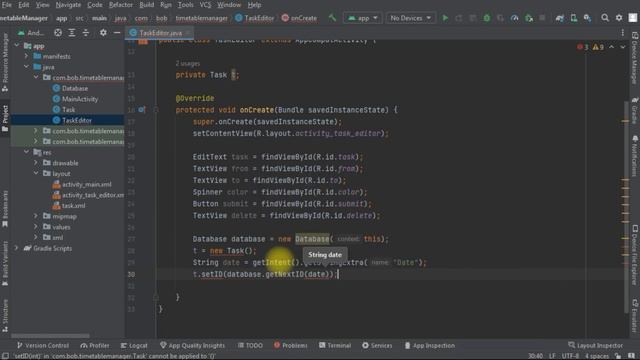Collapse the java folder
The height and width of the screenshot is (360, 640).
tap(27, 67)
